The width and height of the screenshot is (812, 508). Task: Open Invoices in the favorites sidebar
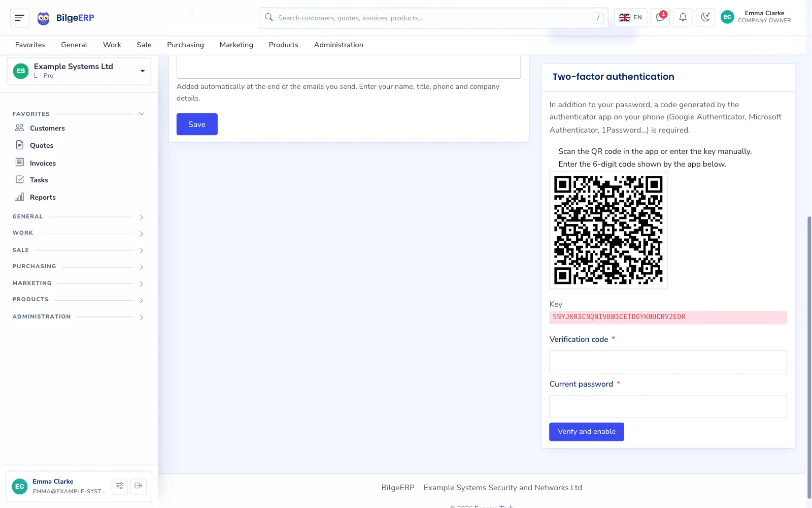click(x=43, y=163)
